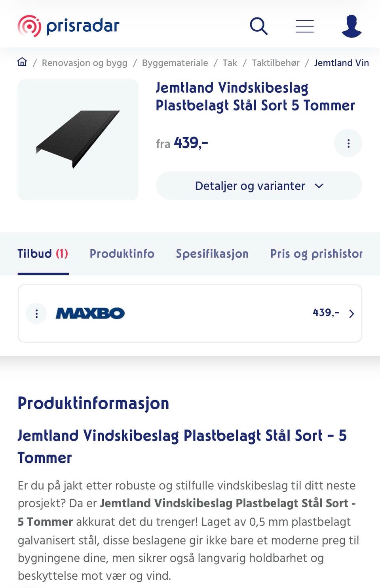Screen dimensions: 380x588
Task: Click the product image thumbnail
Action: [78, 139]
